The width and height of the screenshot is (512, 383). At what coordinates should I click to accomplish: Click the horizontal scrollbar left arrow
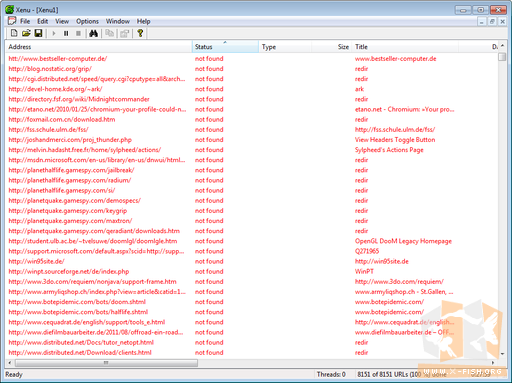10,362
